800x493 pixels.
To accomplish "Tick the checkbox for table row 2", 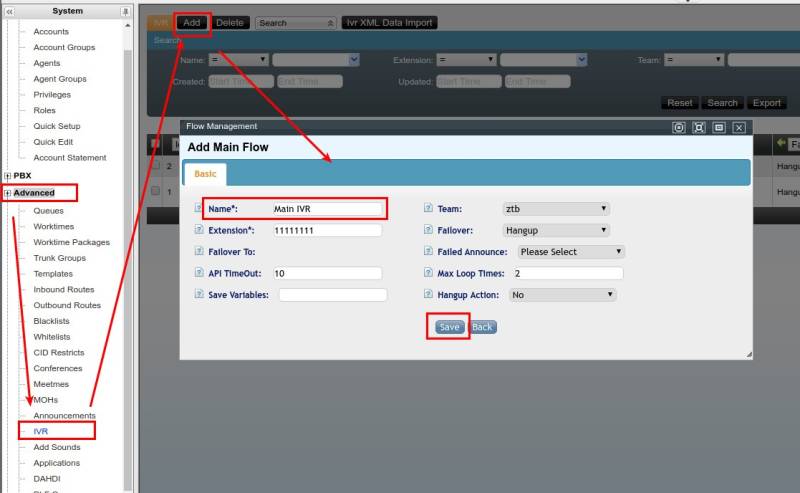I will pyautogui.click(x=155, y=165).
